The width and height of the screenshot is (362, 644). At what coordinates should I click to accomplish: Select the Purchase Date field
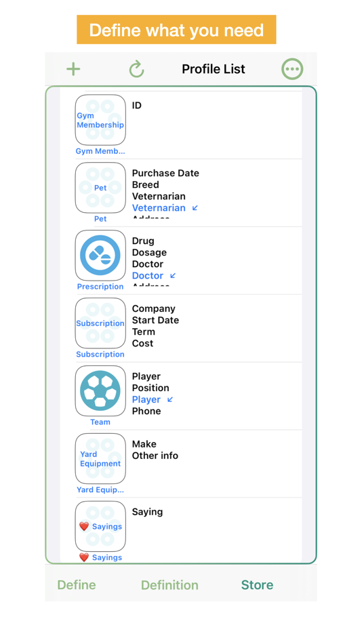tap(165, 174)
